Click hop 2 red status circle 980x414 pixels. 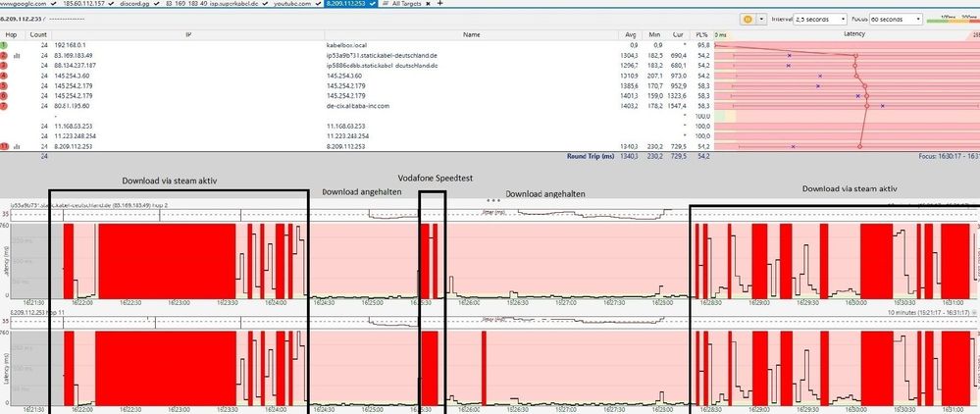tap(4, 56)
